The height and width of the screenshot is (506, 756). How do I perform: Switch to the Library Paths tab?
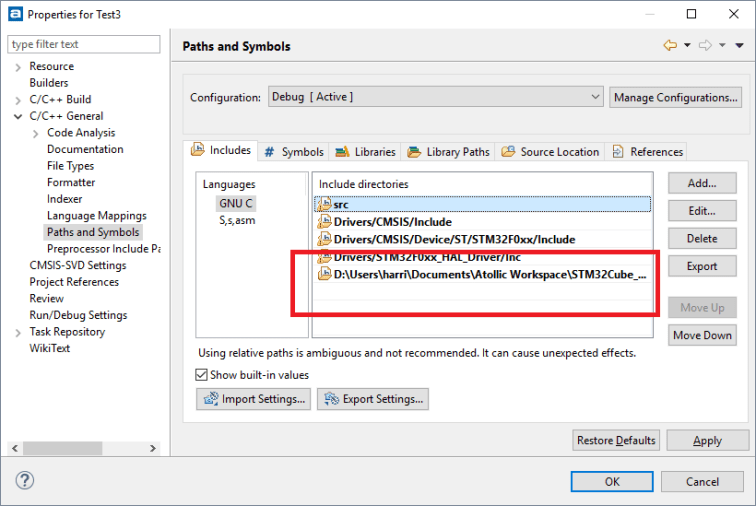pyautogui.click(x=449, y=152)
